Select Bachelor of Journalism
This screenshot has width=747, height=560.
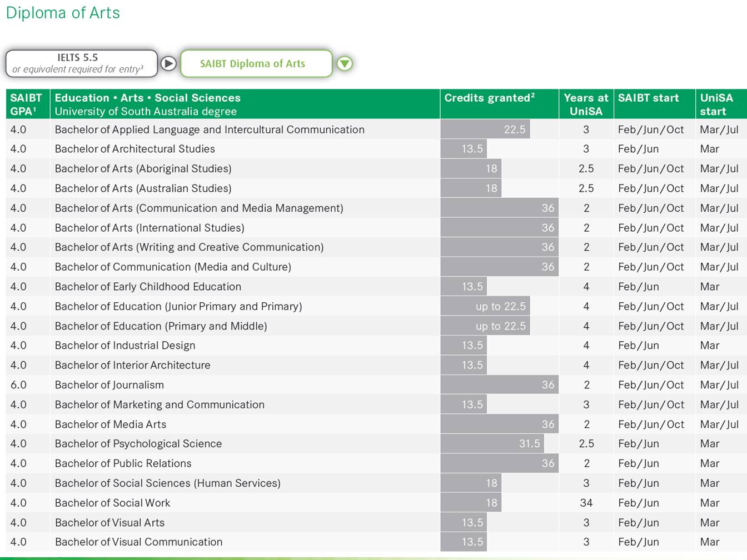click(109, 385)
